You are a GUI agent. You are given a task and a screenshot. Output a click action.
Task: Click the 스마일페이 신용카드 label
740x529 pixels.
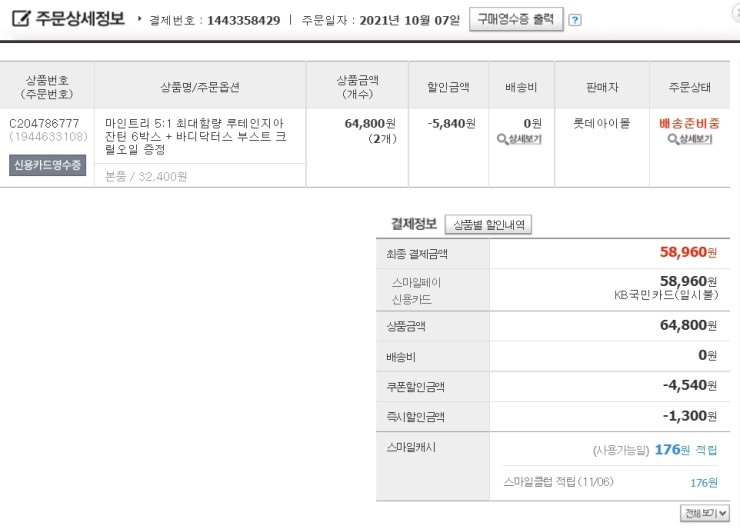click(416, 291)
